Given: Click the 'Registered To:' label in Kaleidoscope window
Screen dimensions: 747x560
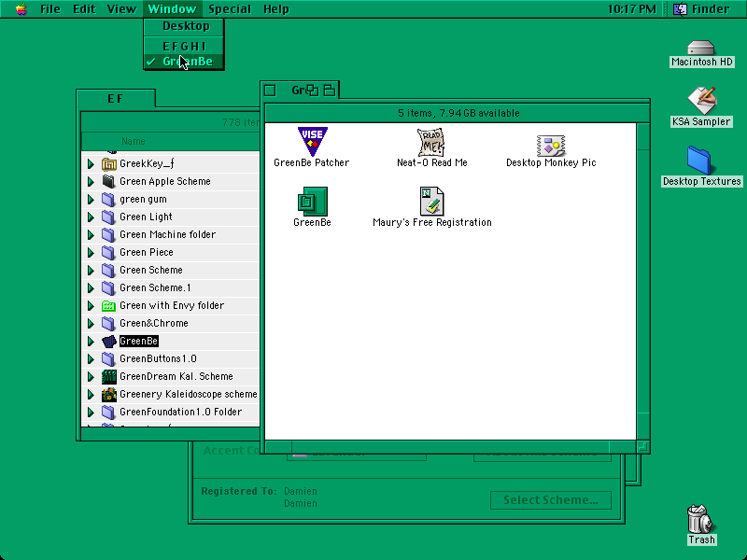Looking at the screenshot, I should coord(239,491).
